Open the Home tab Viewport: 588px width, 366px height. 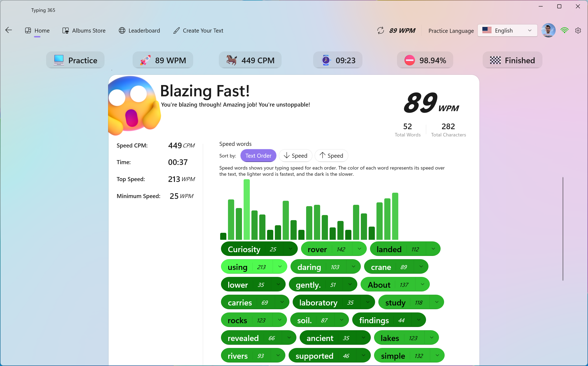pyautogui.click(x=37, y=30)
